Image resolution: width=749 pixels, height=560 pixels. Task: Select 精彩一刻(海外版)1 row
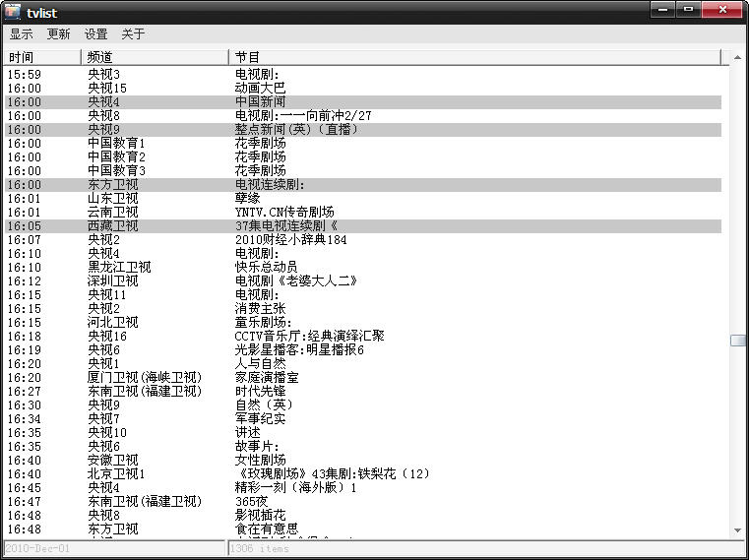[x=363, y=488]
